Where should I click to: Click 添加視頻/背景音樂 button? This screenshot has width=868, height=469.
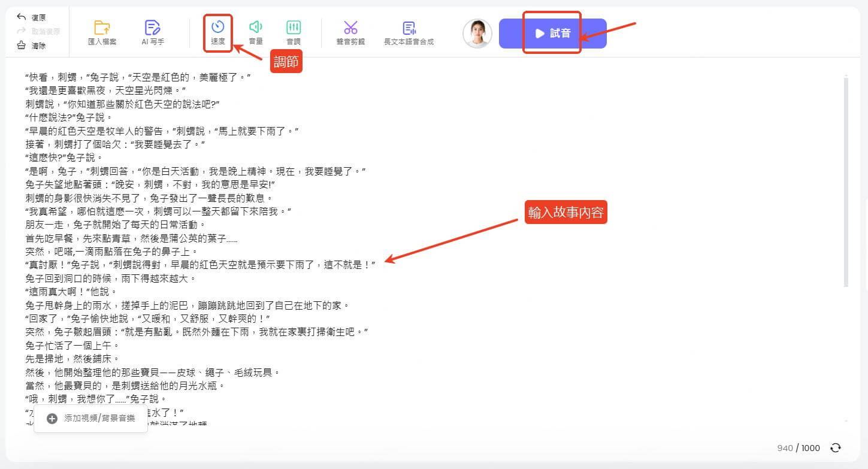pyautogui.click(x=91, y=418)
